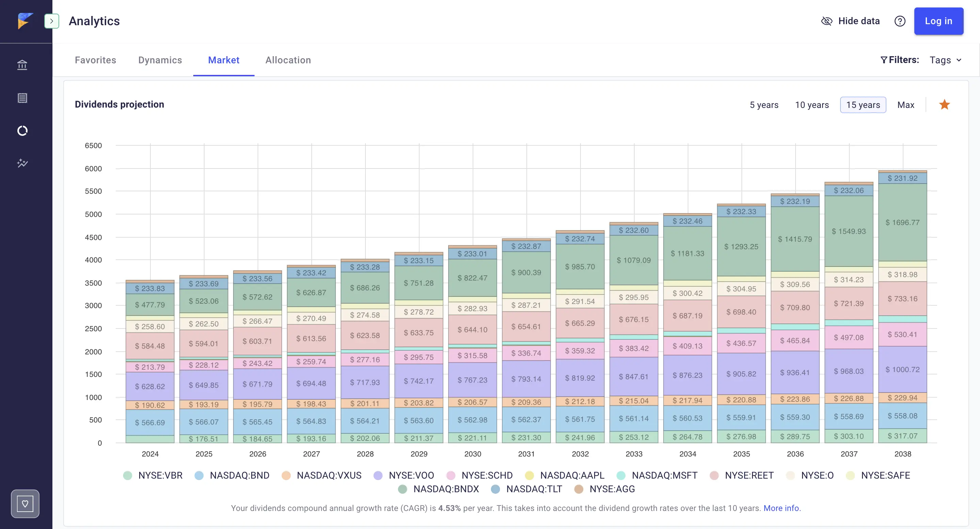Open the analytics pie chart sidebar icon
The image size is (980, 529).
22,130
